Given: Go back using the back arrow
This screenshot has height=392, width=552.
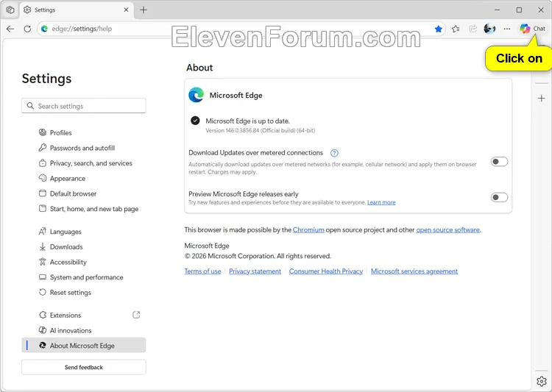Looking at the screenshot, I should [x=10, y=29].
